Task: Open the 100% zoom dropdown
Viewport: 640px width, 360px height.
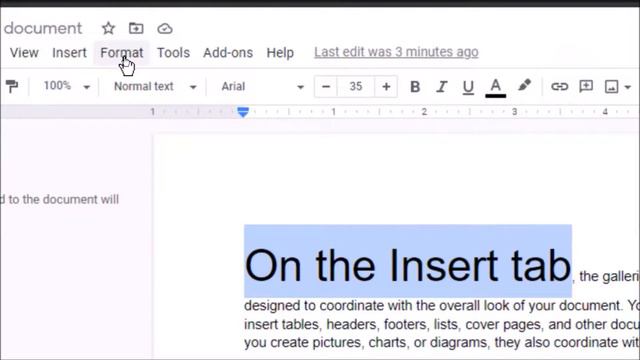Action: [67, 86]
